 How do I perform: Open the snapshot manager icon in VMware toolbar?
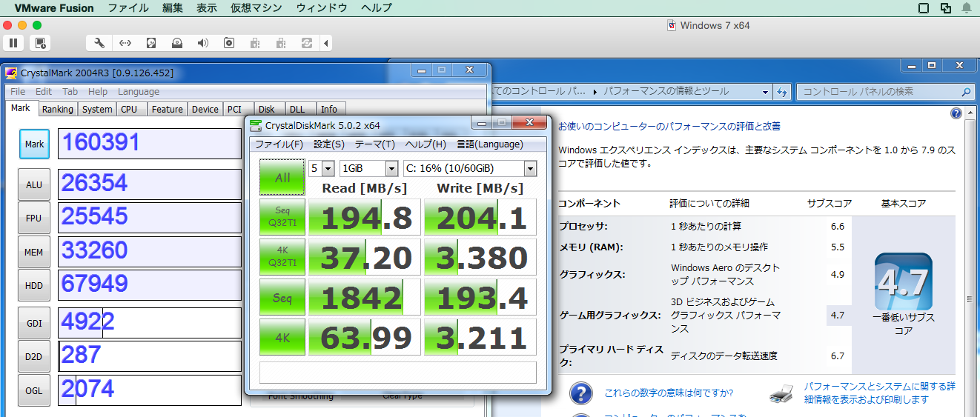tap(41, 43)
